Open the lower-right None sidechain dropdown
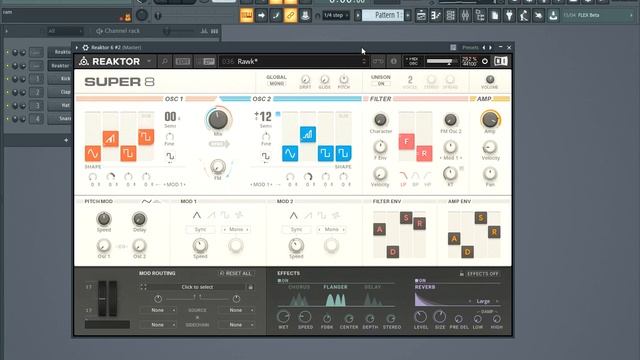Viewport: 640px width, 360px height. (236, 325)
